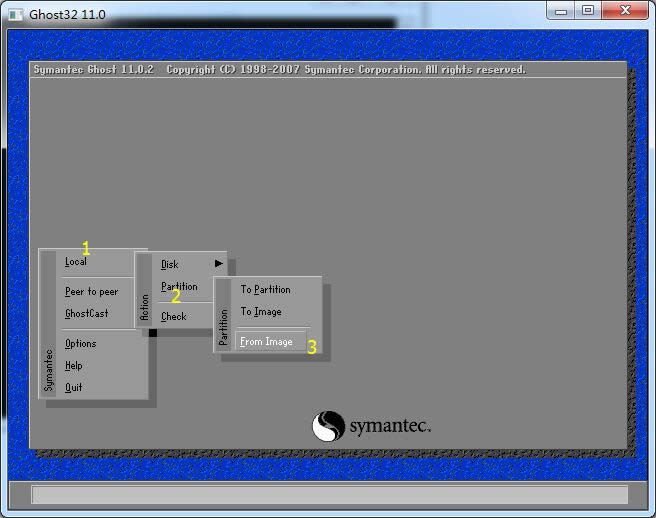Expand the Disk submenu arrow
Screen dimensions: 656x518
point(219,264)
